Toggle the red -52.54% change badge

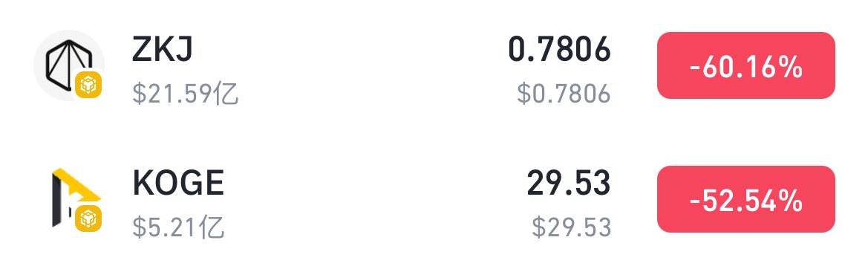point(745,199)
